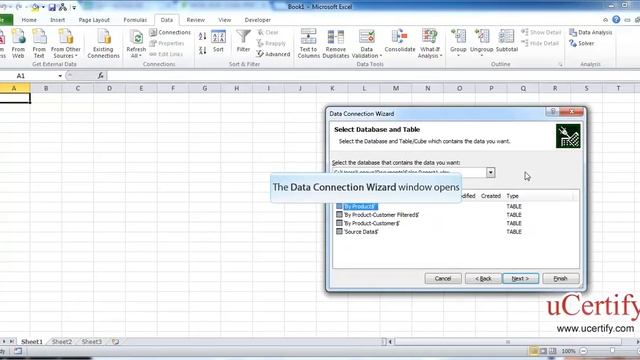Click the Refresh All icon

136,43
